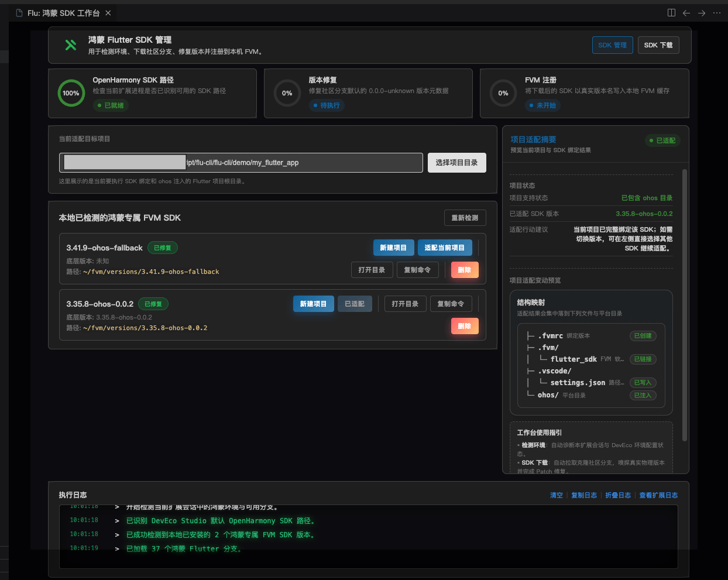This screenshot has width=728, height=580.
Task: Click log line 已加载 37 个鸿蒙 Flutter 分支
Action: point(184,549)
